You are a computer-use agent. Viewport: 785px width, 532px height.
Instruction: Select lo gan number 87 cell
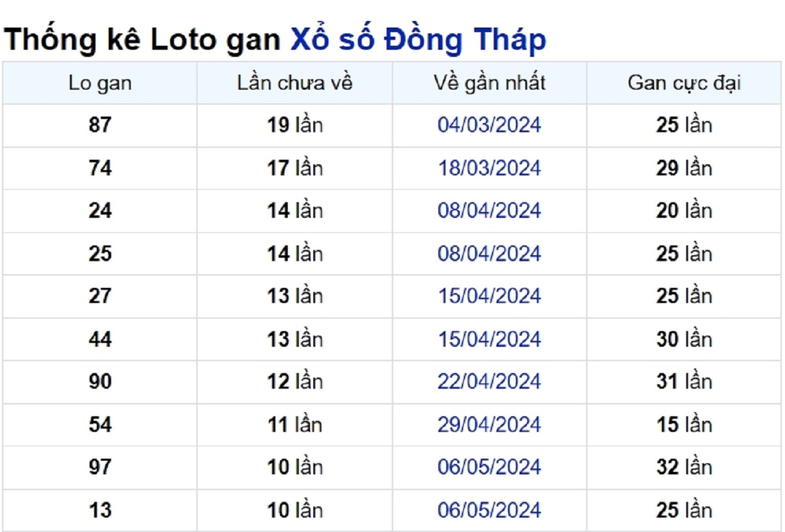pos(99,125)
